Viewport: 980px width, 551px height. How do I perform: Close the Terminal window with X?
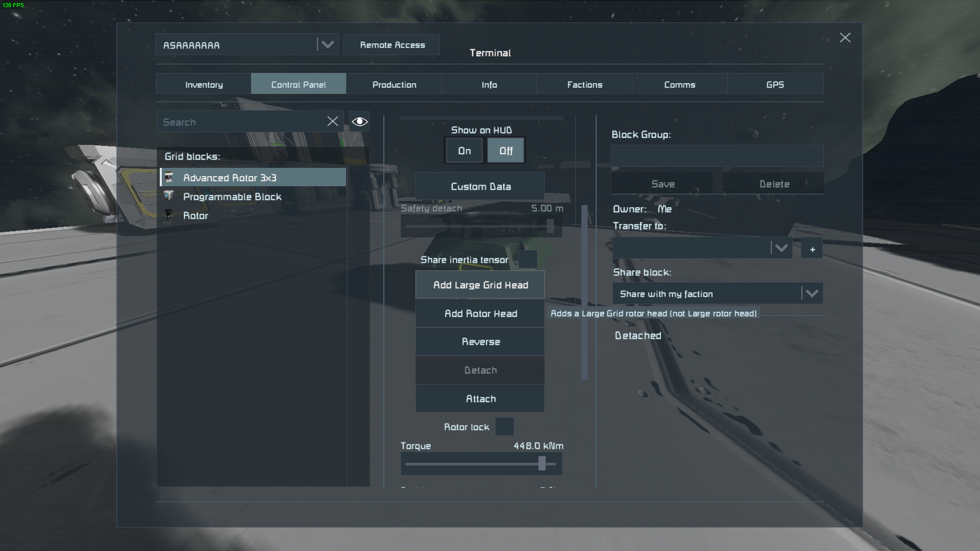[x=845, y=38]
